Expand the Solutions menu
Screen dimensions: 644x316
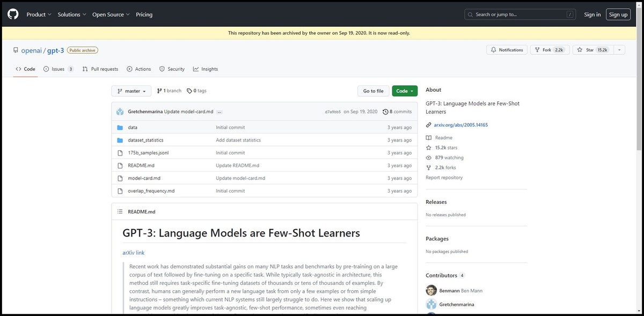(72, 14)
